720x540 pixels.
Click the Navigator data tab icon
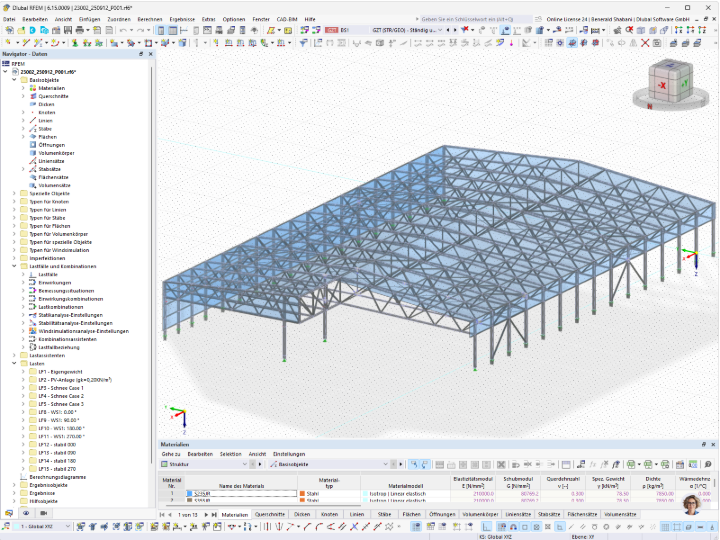click(x=9, y=513)
